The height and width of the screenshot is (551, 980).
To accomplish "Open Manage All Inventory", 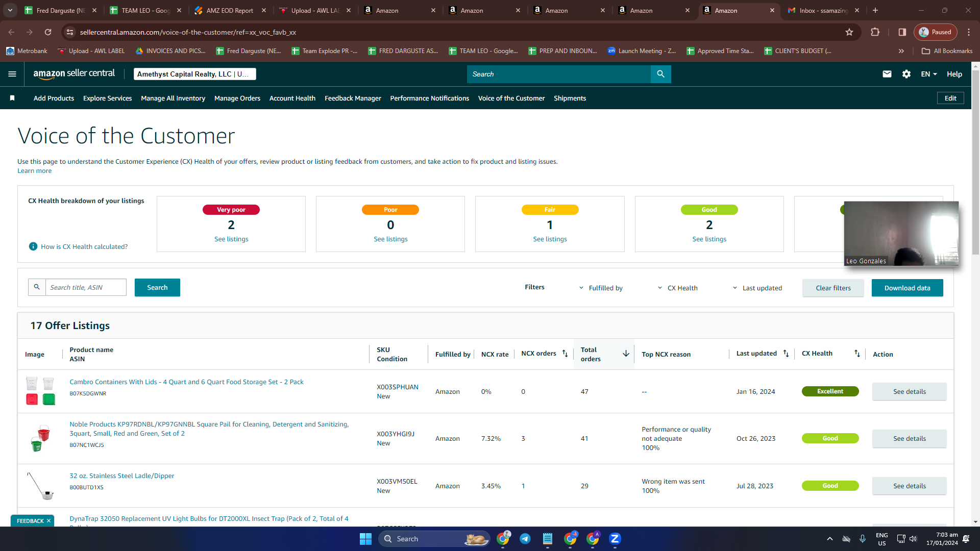I will pyautogui.click(x=173, y=98).
